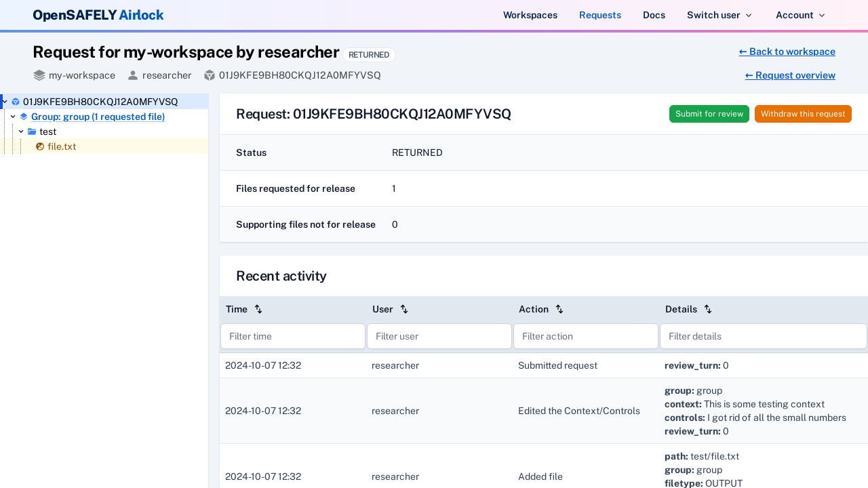Click the Withdraw this request button
Screen dimensions: 868x488
[803, 114]
